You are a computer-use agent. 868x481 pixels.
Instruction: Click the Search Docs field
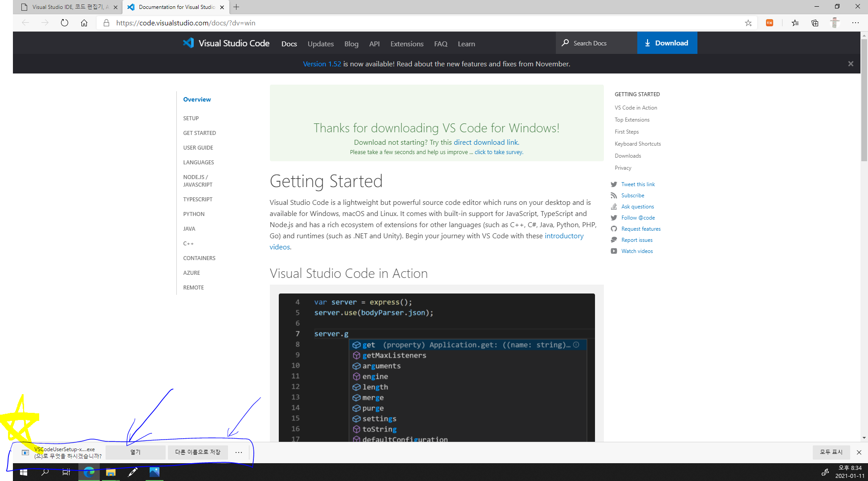click(596, 43)
